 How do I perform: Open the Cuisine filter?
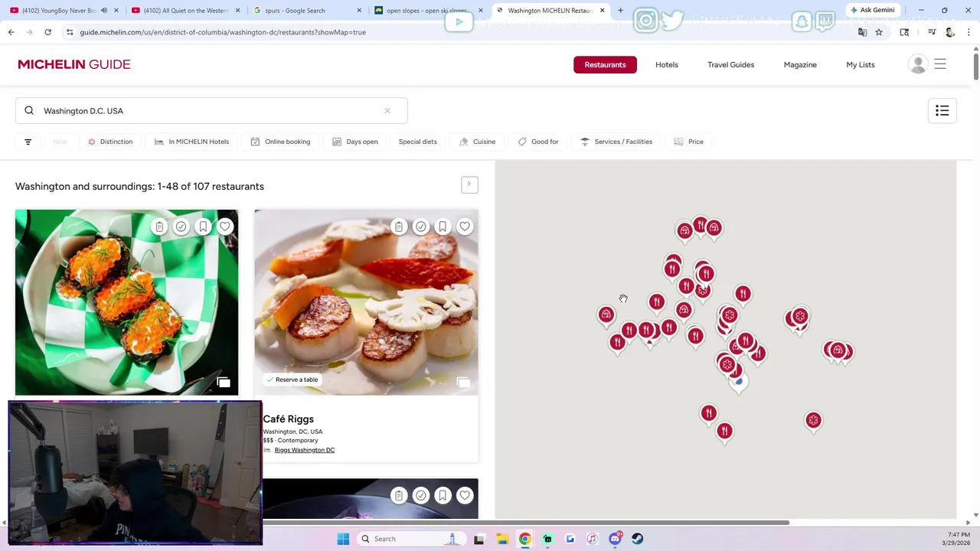[477, 142]
